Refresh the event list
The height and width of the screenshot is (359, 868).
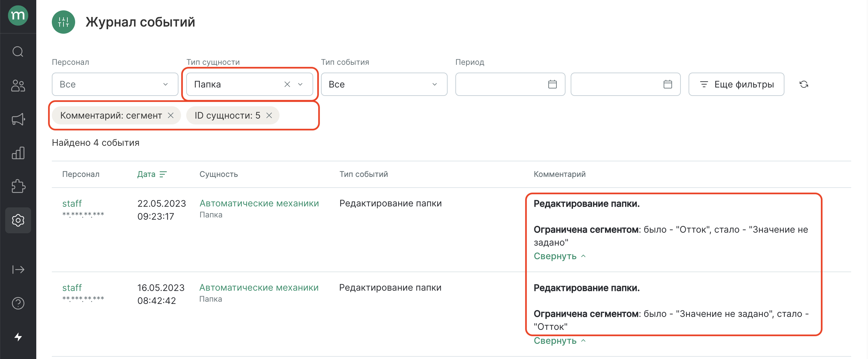[x=804, y=84]
